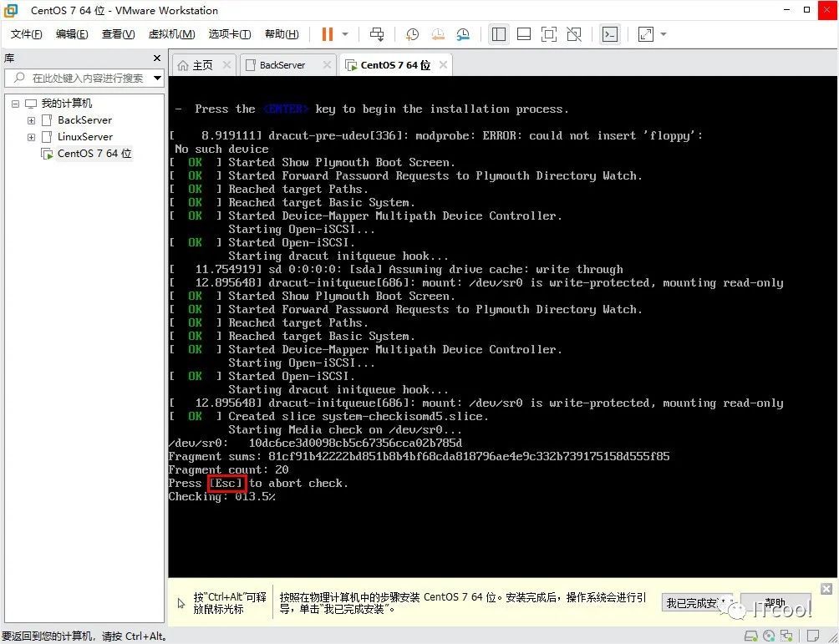Open the stretch mode dropdown arrow
Image resolution: width=839 pixels, height=644 pixels.
click(664, 34)
